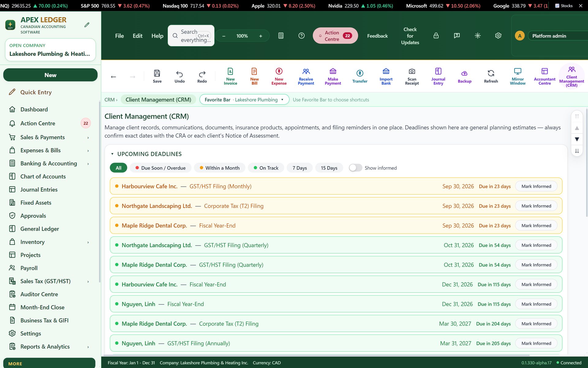The height and width of the screenshot is (368, 588).
Task: Filter deadlines Within a Month
Action: 220,168
